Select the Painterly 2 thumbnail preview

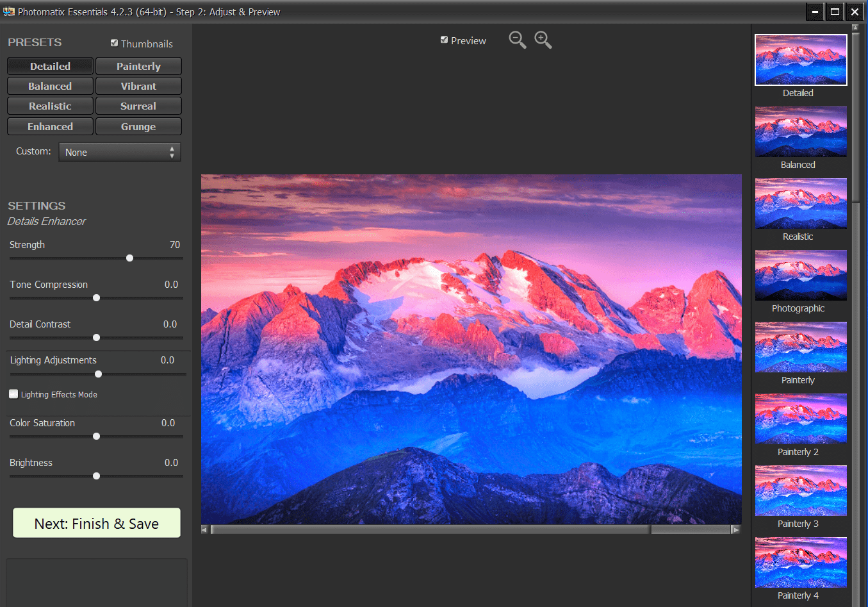pos(801,419)
